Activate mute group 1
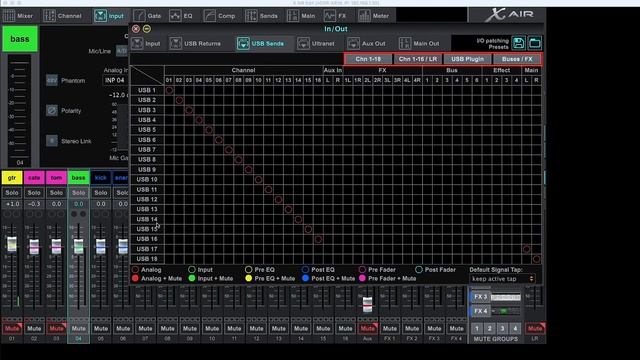This screenshot has width=640, height=360. pos(477,329)
